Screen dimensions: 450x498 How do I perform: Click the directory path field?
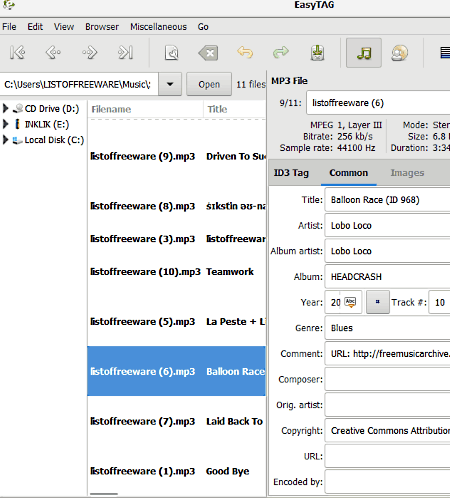(79, 84)
